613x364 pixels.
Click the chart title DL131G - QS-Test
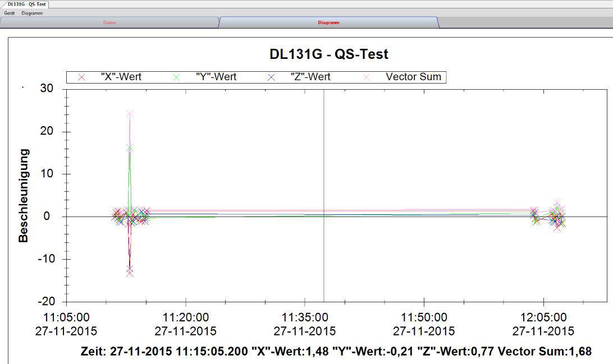[x=329, y=54]
